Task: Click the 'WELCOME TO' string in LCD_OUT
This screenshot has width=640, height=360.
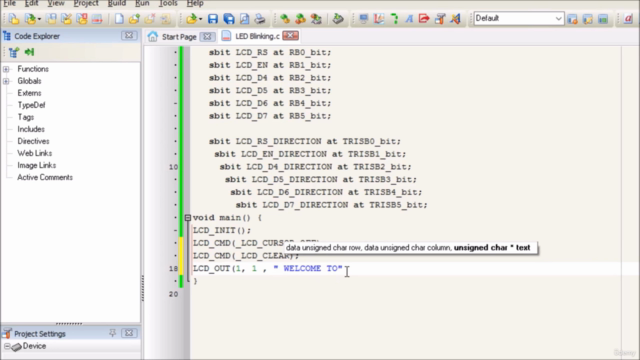Action: [308, 269]
